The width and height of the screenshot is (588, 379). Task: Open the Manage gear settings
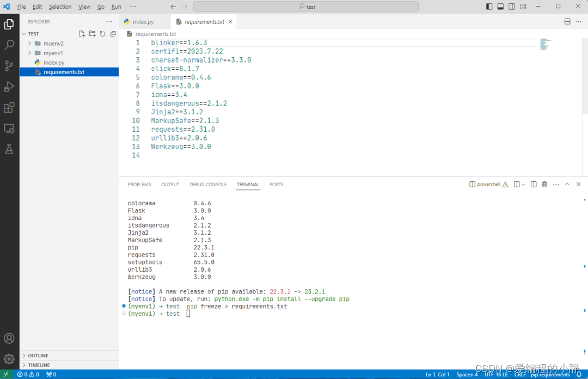tap(9, 359)
